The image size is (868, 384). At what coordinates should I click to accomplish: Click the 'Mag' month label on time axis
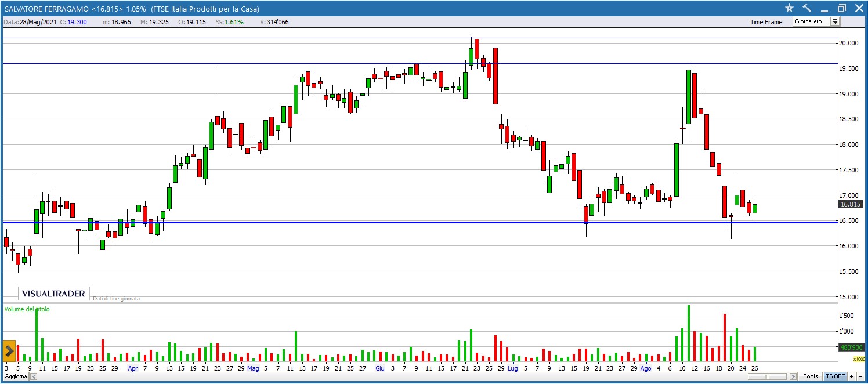(253, 368)
